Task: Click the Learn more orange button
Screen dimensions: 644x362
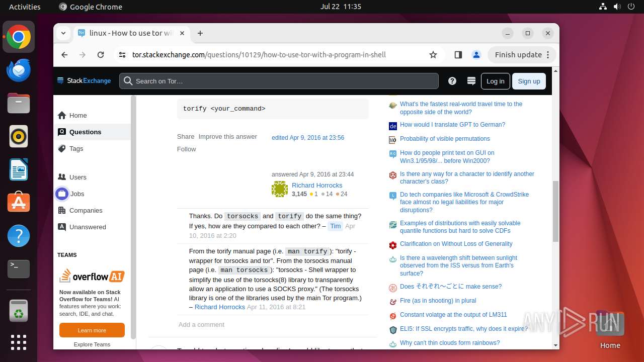Action: (92, 330)
